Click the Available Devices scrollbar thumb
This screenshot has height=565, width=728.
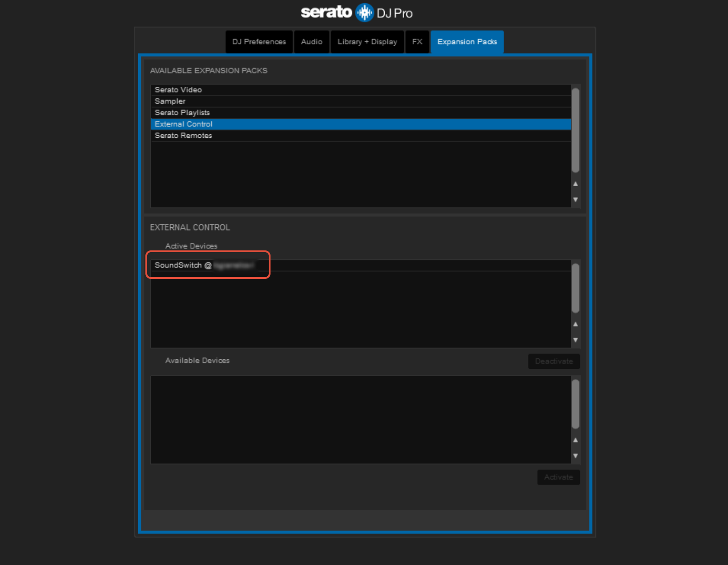tap(575, 404)
